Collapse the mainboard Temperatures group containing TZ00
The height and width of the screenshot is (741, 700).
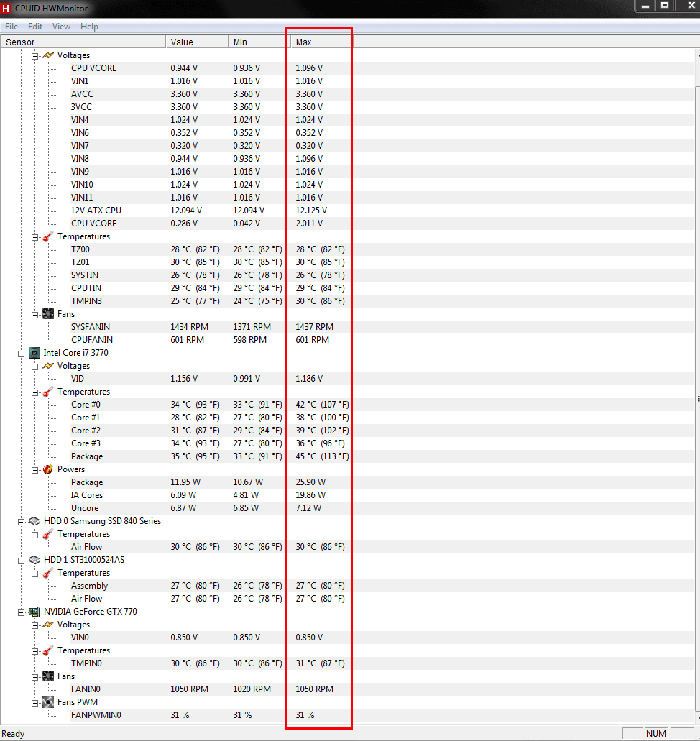[x=34, y=236]
